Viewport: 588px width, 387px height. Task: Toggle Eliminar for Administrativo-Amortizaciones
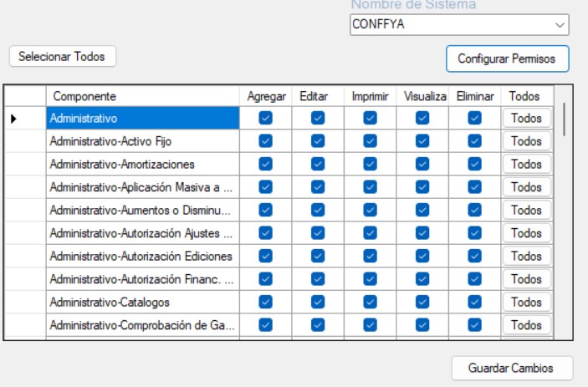point(475,164)
